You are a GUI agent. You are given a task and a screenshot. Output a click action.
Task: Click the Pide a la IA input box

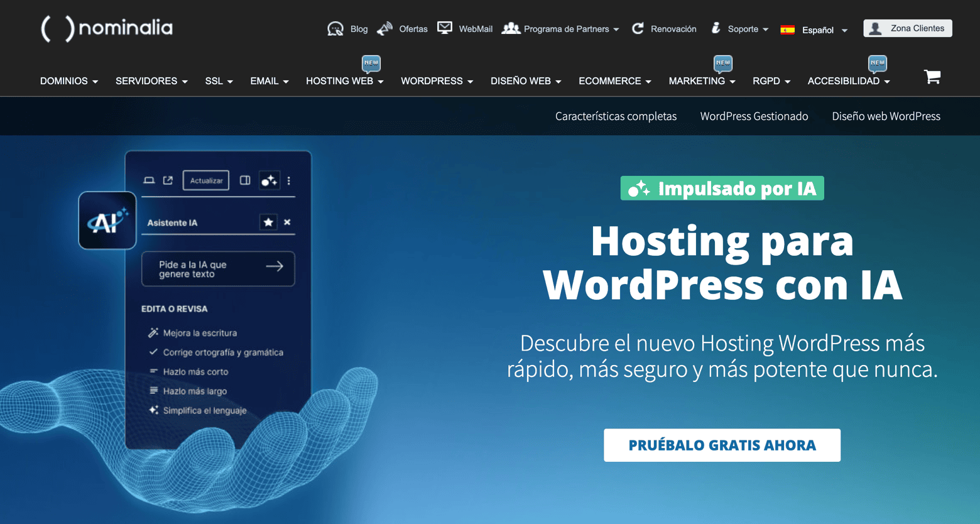[x=218, y=269]
